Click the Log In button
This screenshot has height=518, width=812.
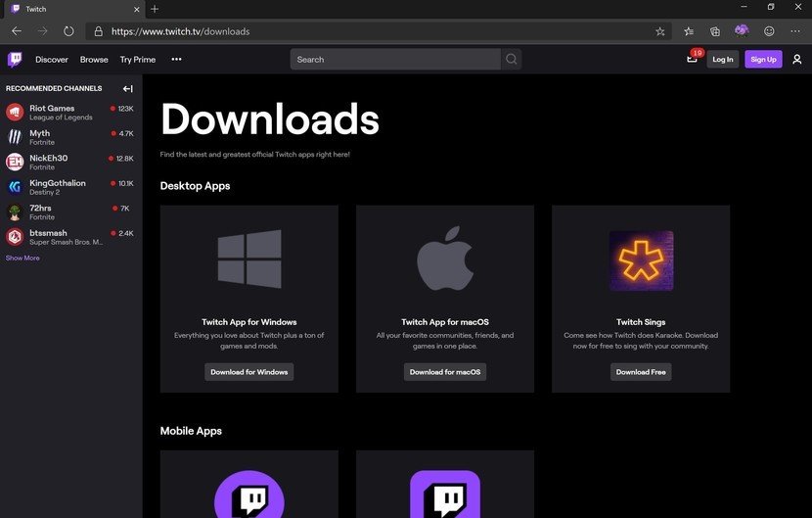(x=723, y=60)
